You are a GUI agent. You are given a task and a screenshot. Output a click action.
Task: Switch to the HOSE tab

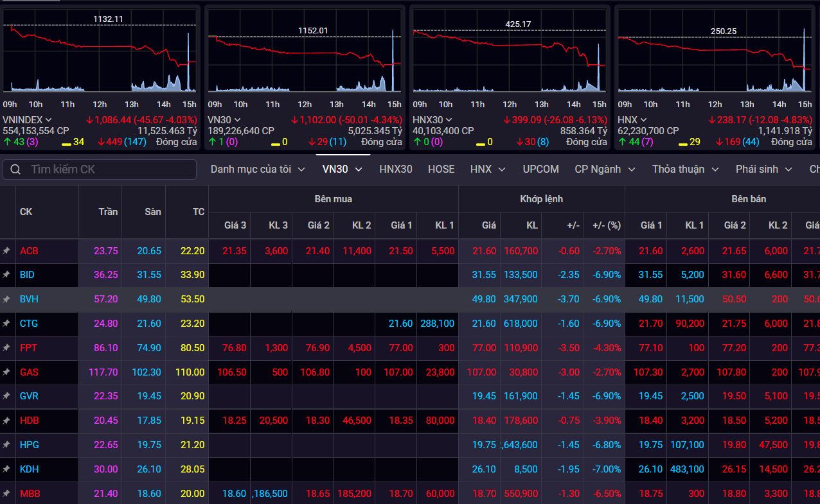click(x=441, y=169)
